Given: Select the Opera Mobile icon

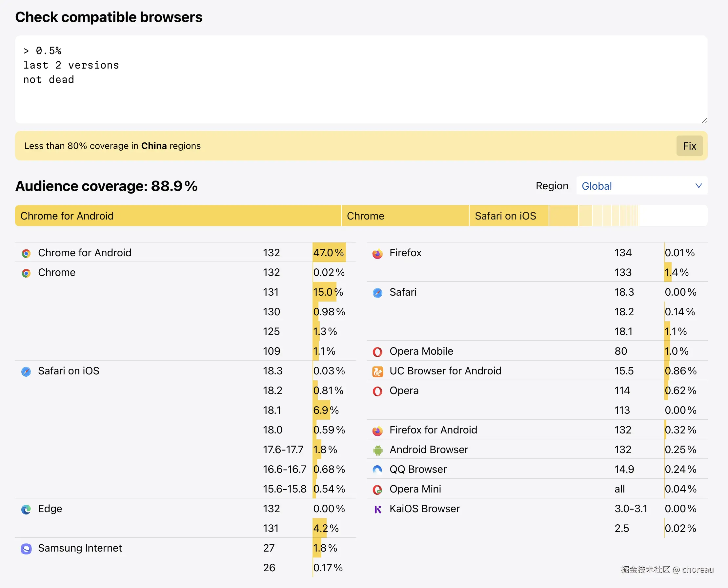Looking at the screenshot, I should 377,351.
